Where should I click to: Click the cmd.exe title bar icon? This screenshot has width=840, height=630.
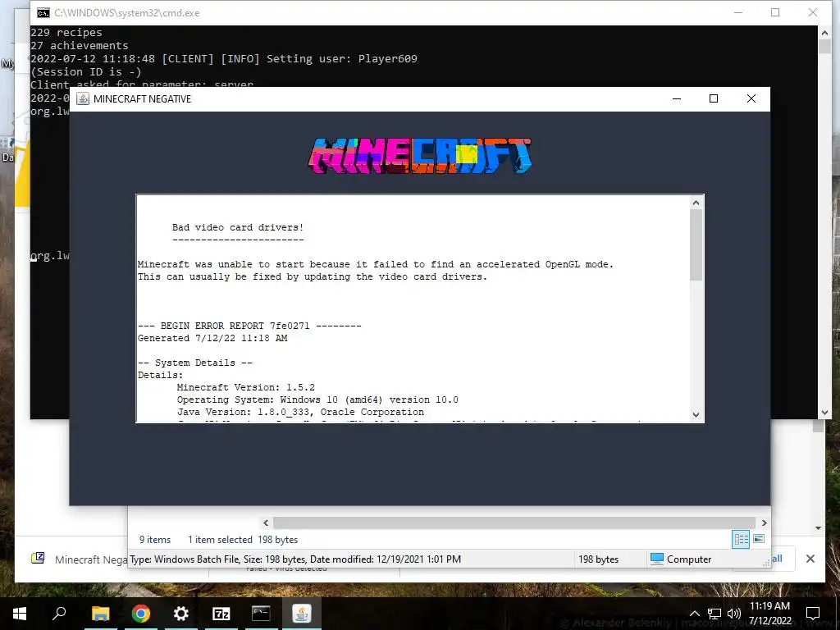pyautogui.click(x=43, y=12)
